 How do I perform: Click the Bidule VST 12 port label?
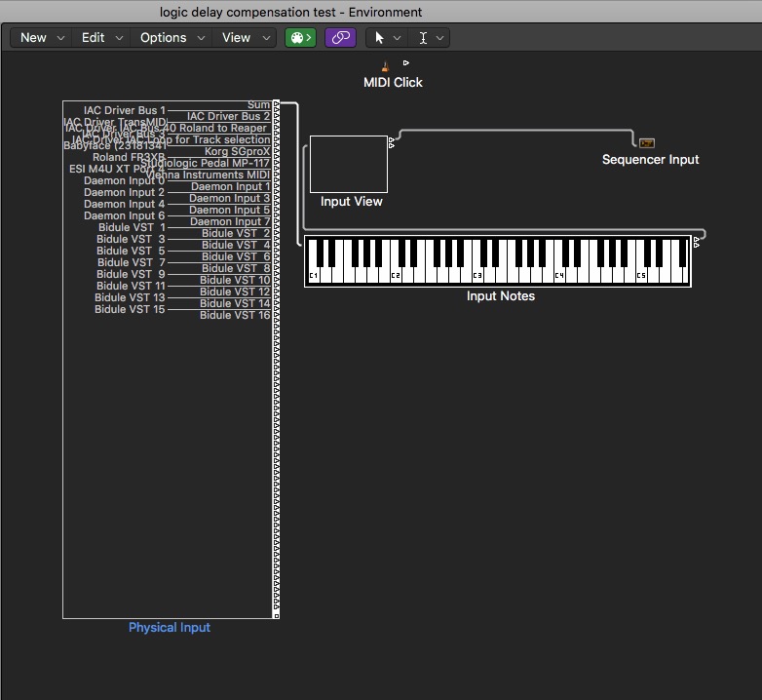coord(235,292)
